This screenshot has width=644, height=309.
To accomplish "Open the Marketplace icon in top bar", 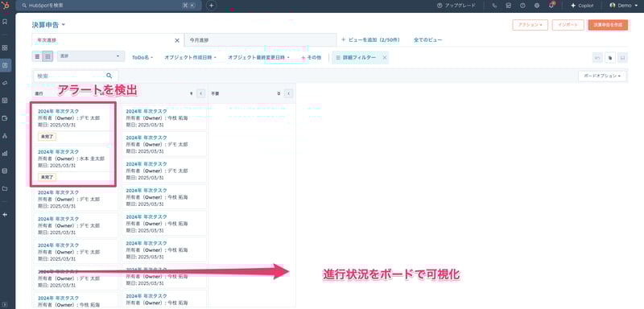I will [x=509, y=6].
